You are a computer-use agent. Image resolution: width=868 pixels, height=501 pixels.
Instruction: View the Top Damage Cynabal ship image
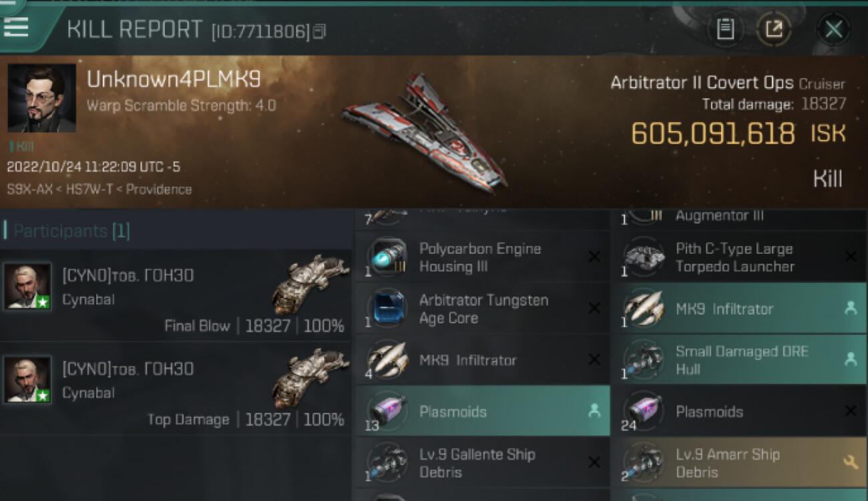(310, 378)
